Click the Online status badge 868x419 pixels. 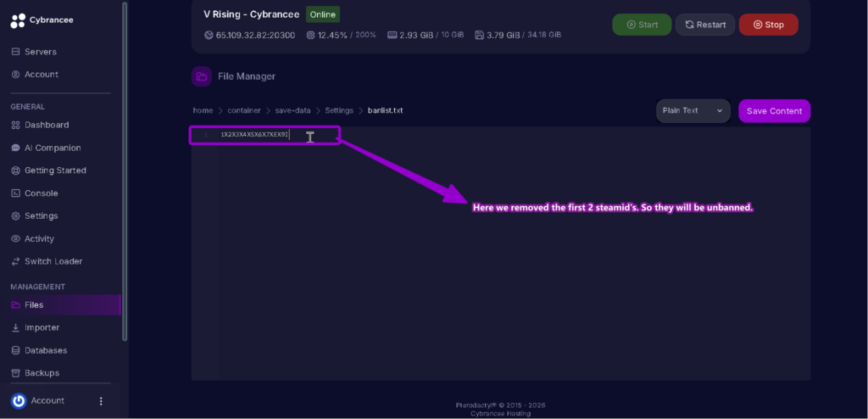[323, 14]
